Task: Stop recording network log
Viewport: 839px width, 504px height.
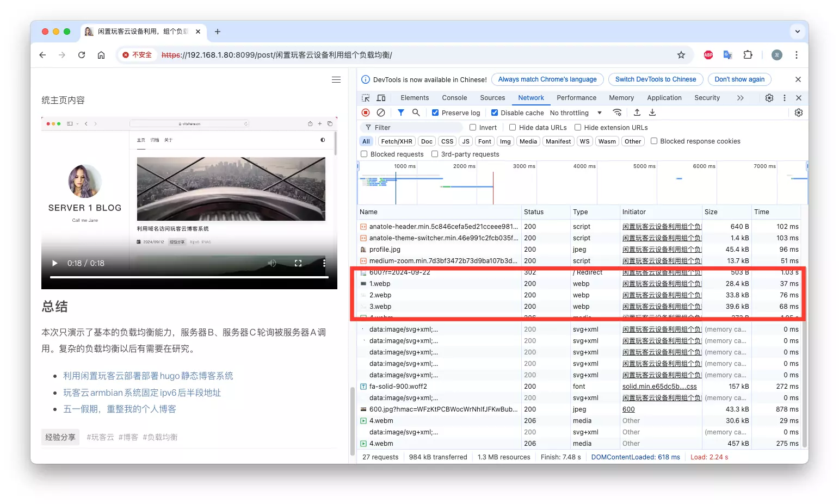Action: (x=366, y=113)
